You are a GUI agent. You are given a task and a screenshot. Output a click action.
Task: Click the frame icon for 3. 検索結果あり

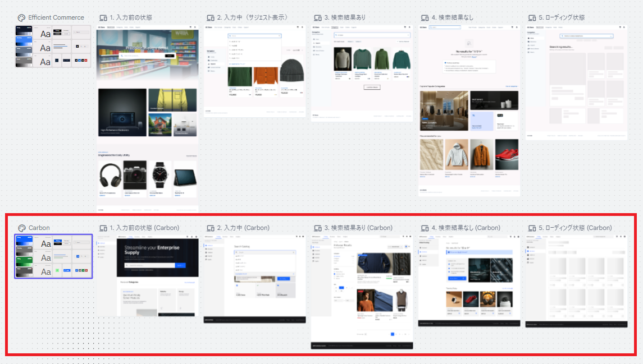318,18
